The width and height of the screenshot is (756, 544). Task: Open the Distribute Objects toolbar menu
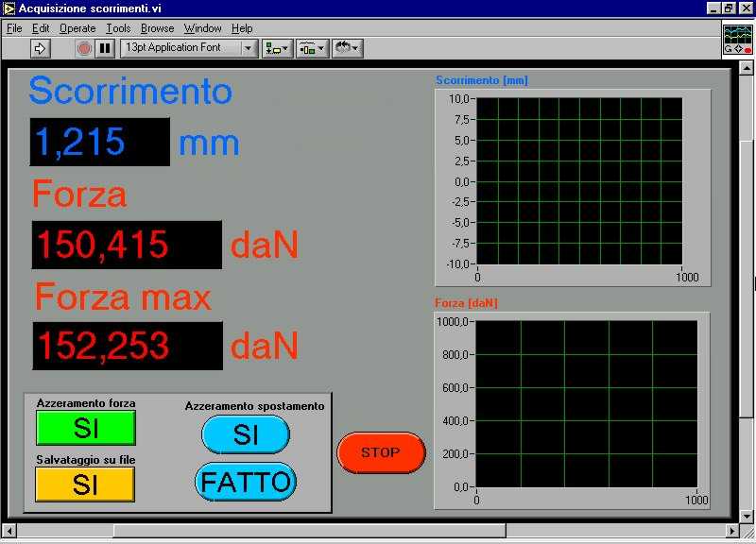(x=312, y=48)
